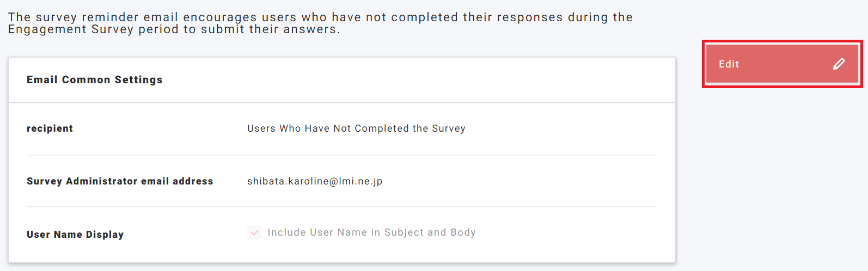Click "Survey Administrator email address" label
The image size is (868, 271).
(120, 181)
